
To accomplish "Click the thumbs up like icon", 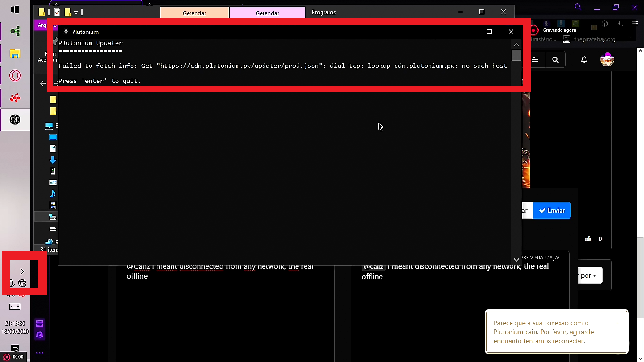I will tap(588, 239).
